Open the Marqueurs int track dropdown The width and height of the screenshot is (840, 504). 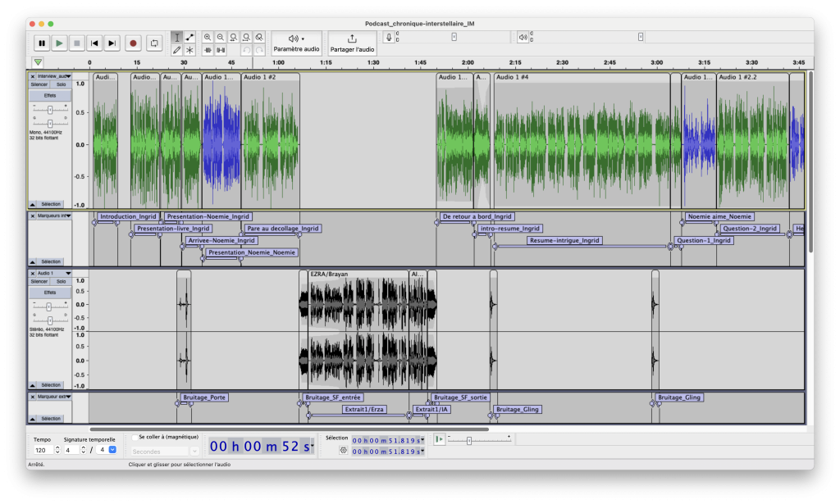point(53,216)
